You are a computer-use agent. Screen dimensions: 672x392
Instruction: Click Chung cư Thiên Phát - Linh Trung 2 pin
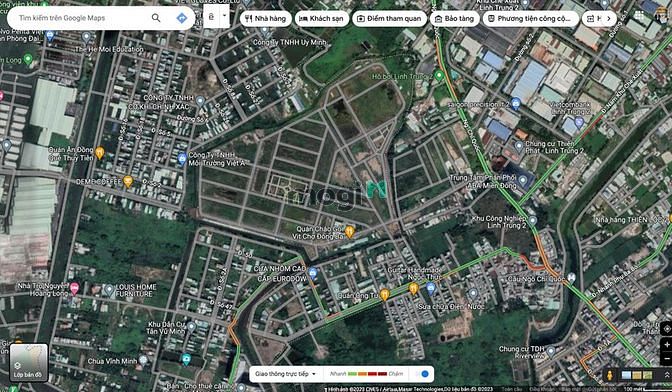[519, 147]
